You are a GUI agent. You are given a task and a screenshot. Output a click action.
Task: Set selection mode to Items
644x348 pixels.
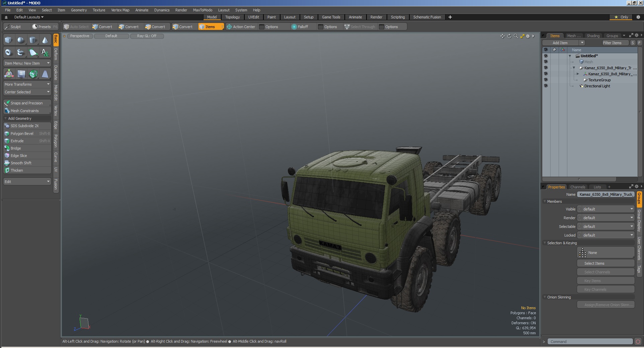point(211,27)
